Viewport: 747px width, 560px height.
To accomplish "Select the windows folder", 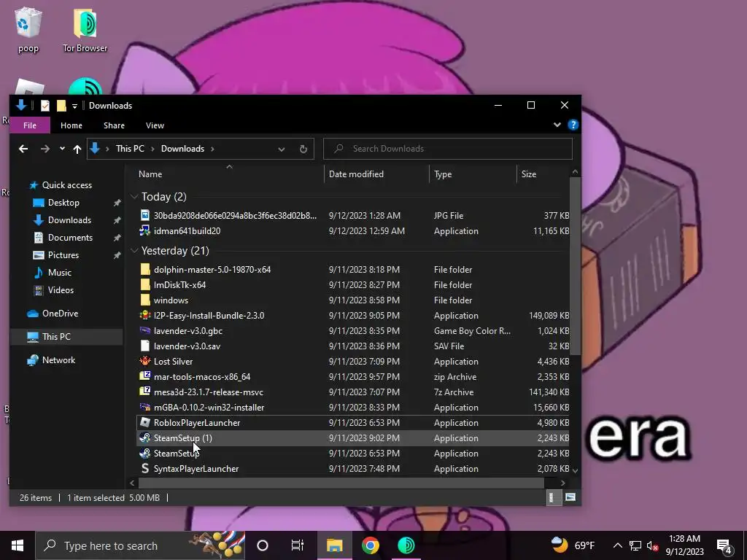I will (353, 300).
